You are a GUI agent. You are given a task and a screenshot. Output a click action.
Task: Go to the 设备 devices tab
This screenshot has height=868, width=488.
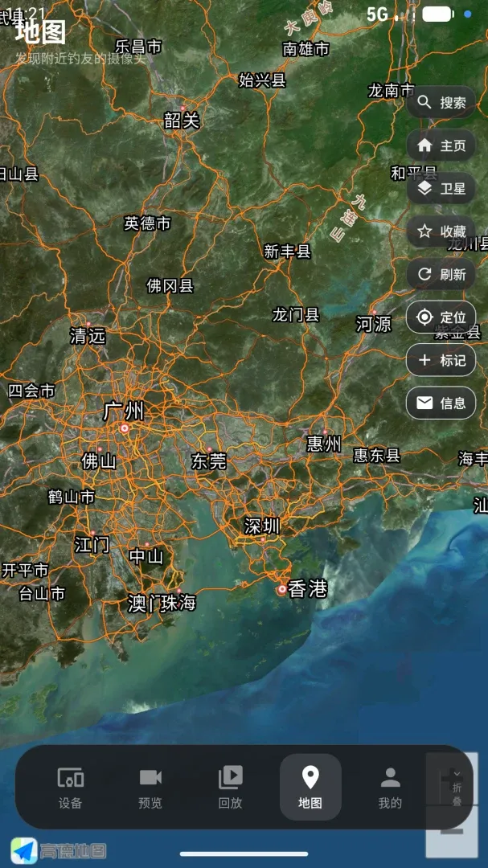(71, 787)
